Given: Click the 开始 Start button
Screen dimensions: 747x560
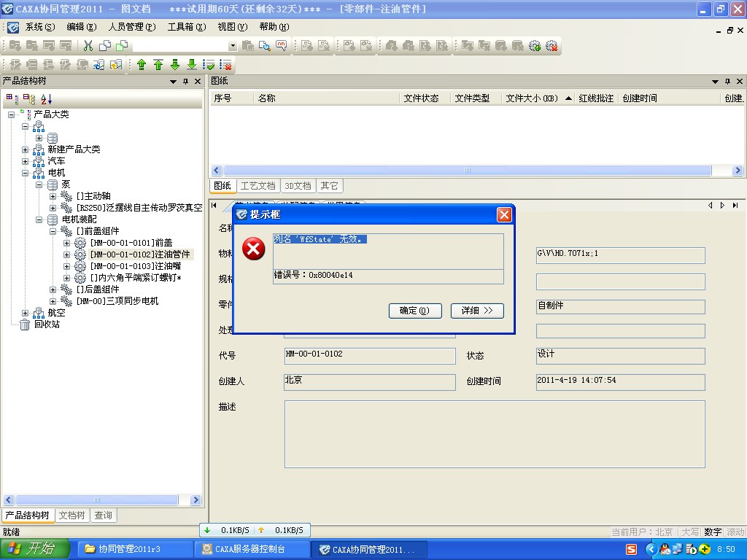Looking at the screenshot, I should [x=34, y=549].
